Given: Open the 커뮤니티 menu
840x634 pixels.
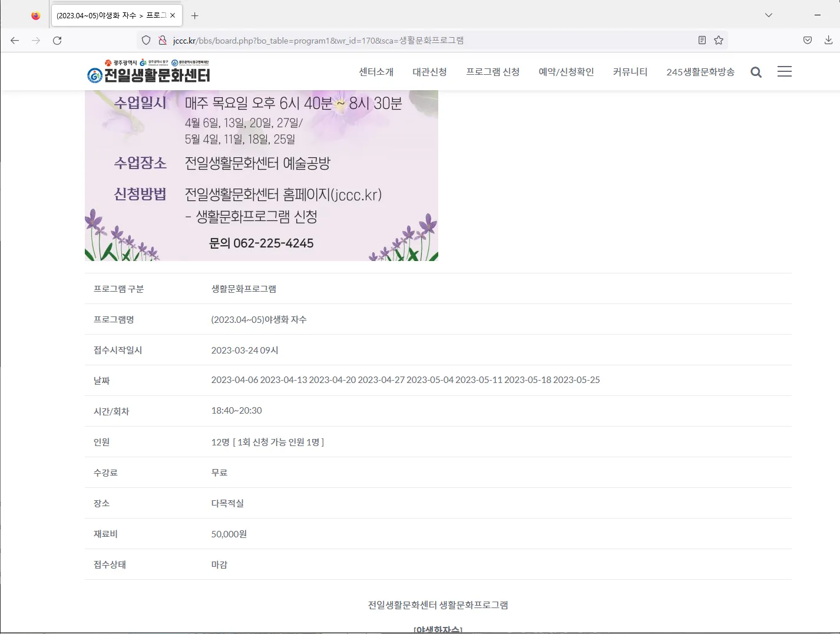Looking at the screenshot, I should coord(630,72).
